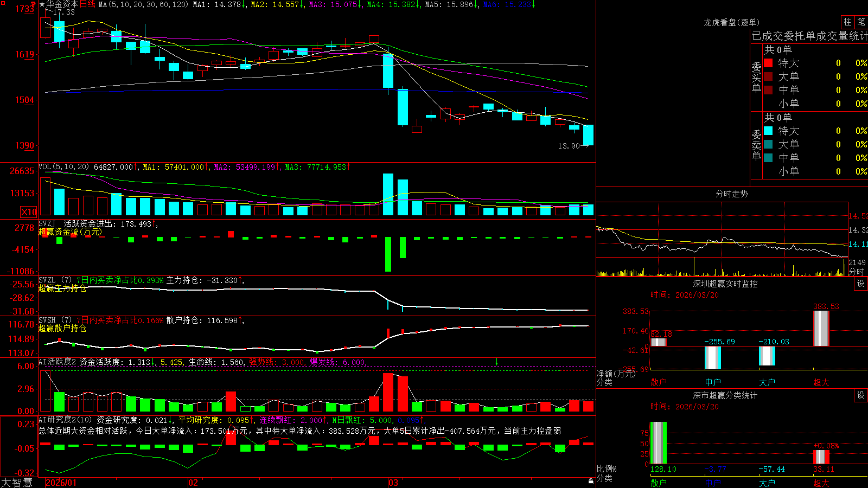Click the red 特大 buy-order color square
The height and width of the screenshot is (488, 868).
point(768,63)
